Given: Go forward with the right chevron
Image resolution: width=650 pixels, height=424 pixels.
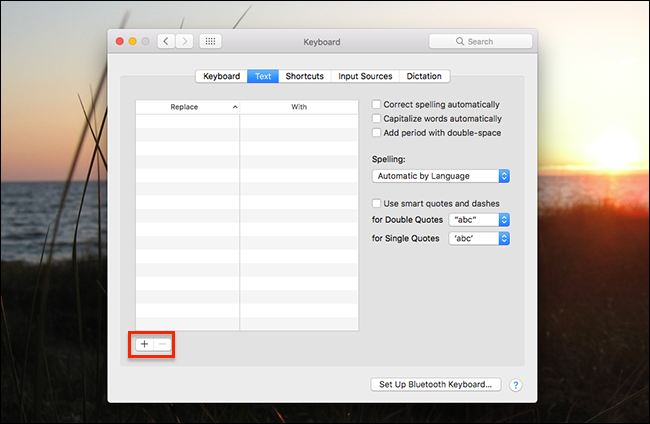Looking at the screenshot, I should tap(184, 41).
